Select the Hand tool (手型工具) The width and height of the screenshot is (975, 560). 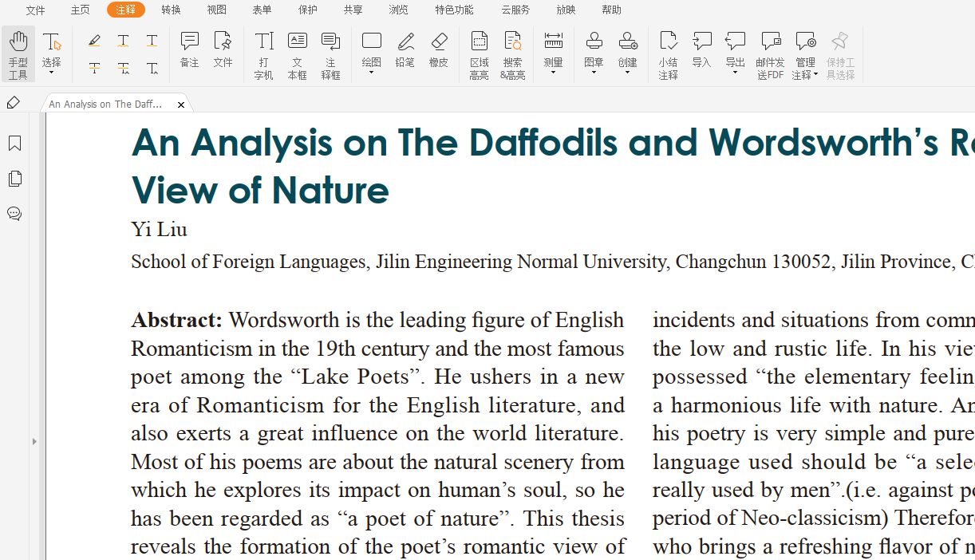[x=18, y=54]
